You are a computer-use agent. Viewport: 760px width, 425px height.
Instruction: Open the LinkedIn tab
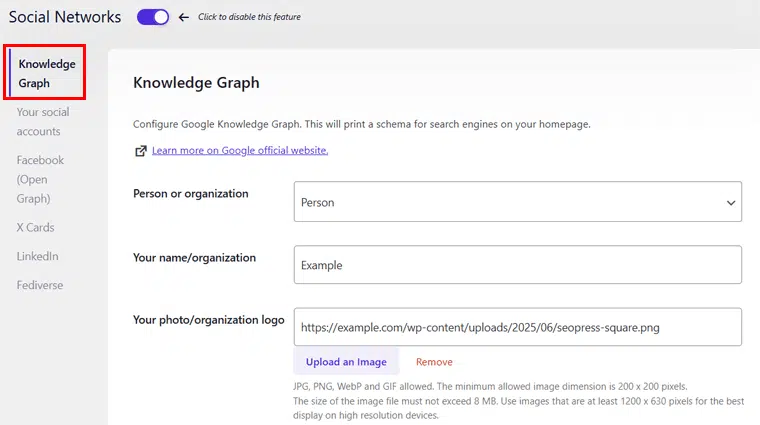pyautogui.click(x=37, y=256)
